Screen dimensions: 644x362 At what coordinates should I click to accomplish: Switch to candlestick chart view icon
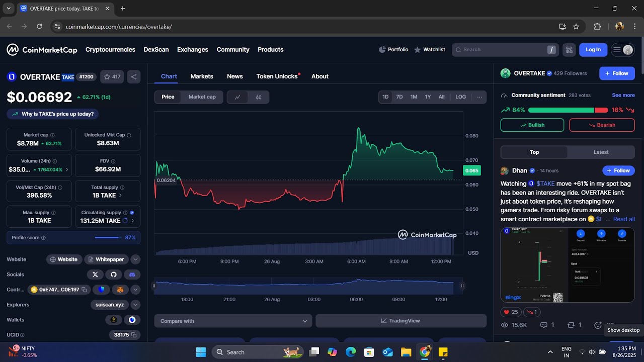tap(259, 97)
